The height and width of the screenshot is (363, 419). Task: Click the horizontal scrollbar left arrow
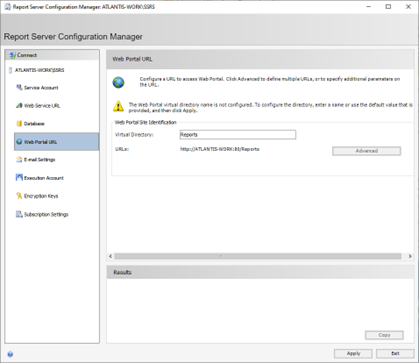pyautogui.click(x=111, y=256)
